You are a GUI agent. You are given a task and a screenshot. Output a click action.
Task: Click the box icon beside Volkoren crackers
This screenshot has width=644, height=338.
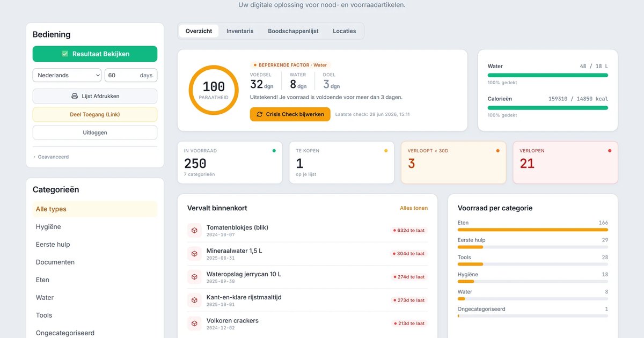(x=194, y=324)
